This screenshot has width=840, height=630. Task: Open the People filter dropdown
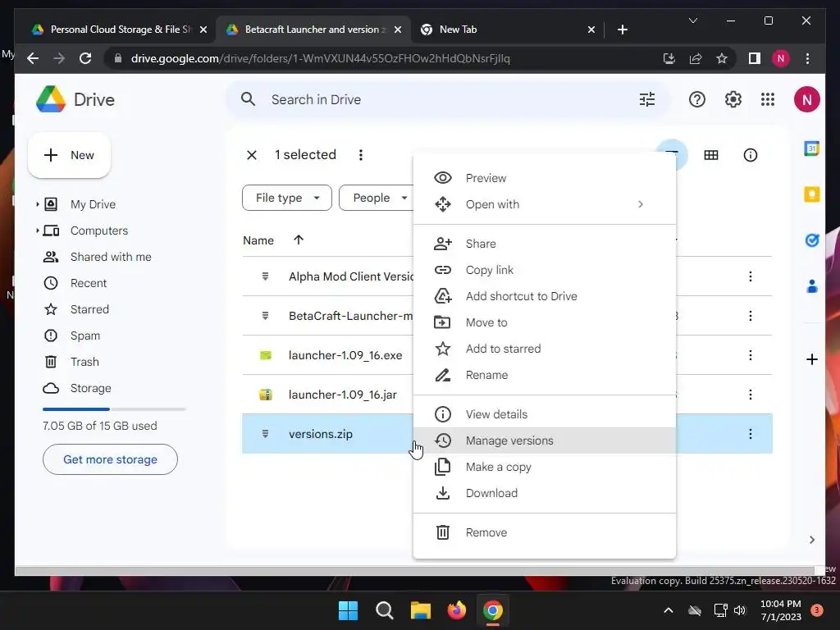[x=377, y=198]
